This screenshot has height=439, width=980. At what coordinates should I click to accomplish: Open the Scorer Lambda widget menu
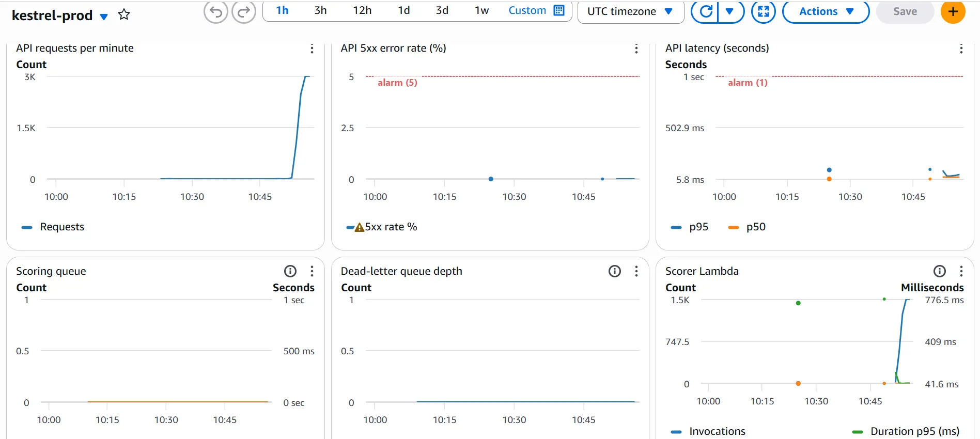961,271
